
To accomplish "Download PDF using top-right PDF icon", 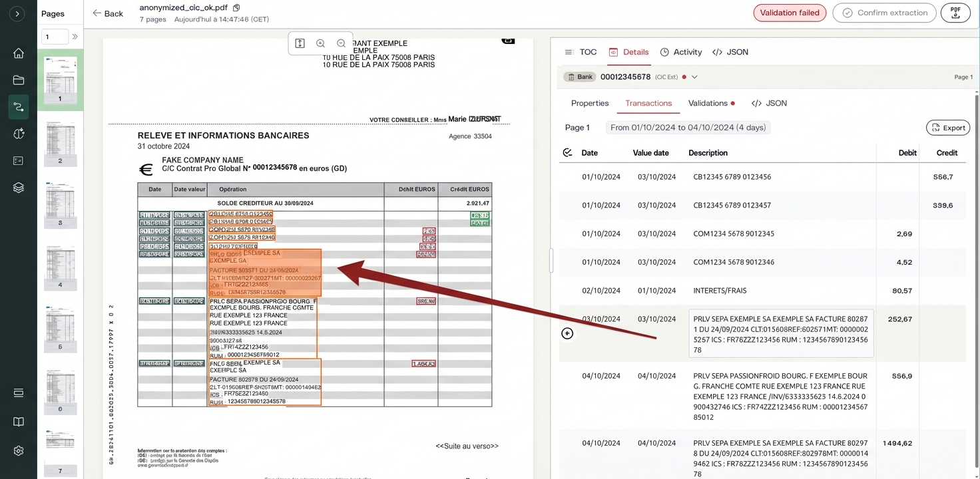I will coord(956,13).
